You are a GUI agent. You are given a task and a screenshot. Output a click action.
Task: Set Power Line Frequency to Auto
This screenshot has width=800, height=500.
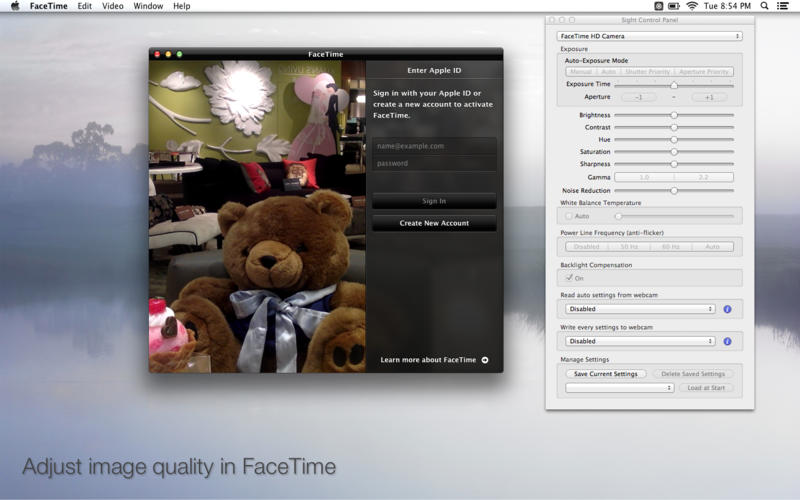[713, 247]
